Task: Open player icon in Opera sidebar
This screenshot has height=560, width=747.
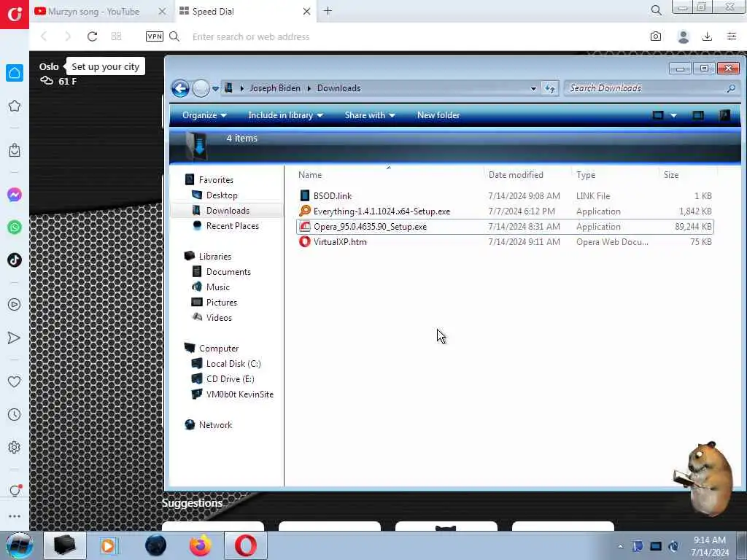Action: pos(15,304)
